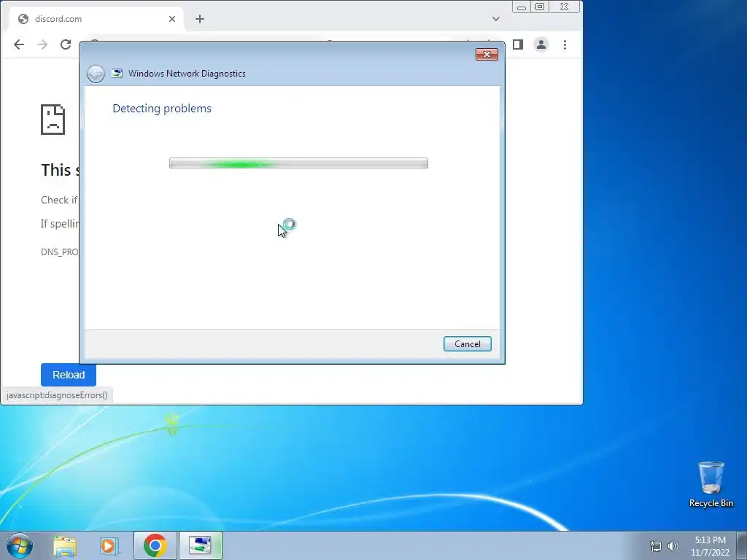Click the Cancel button in Network Diagnostics
Viewport: 747px width, 560px height.
(467, 344)
